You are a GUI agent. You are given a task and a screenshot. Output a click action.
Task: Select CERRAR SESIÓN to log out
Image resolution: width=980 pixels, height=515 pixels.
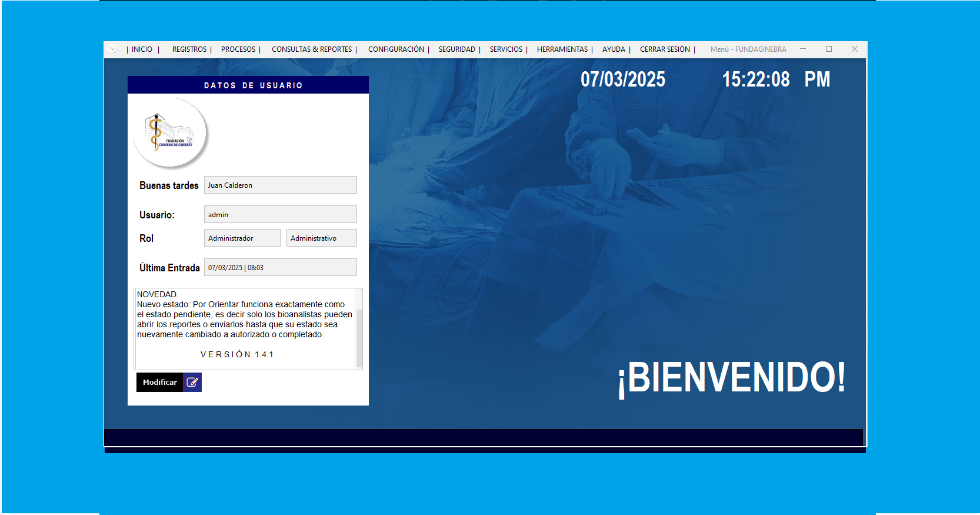pyautogui.click(x=665, y=49)
